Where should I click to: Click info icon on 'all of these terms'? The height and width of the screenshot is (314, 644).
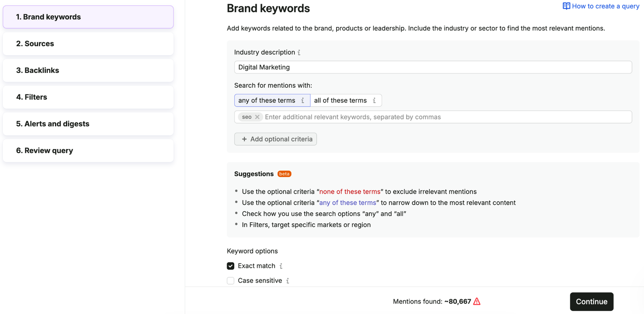pyautogui.click(x=374, y=100)
